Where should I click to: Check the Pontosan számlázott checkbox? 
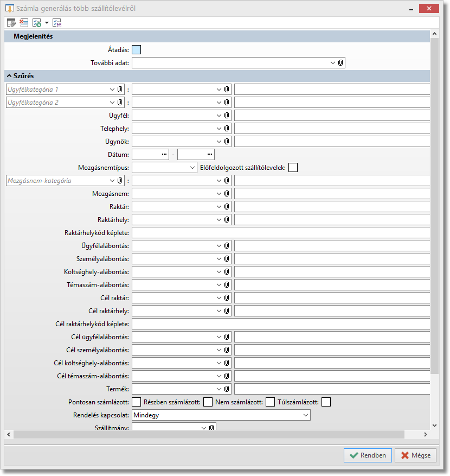tap(137, 402)
